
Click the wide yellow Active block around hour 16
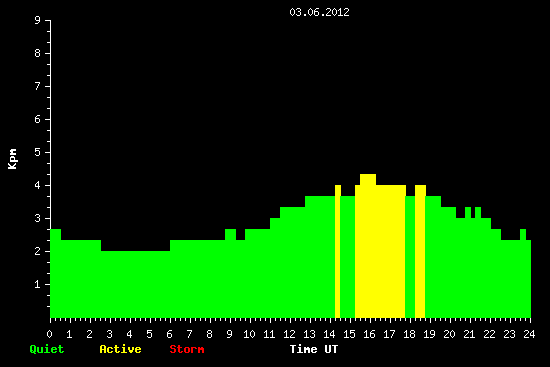coord(380,246)
